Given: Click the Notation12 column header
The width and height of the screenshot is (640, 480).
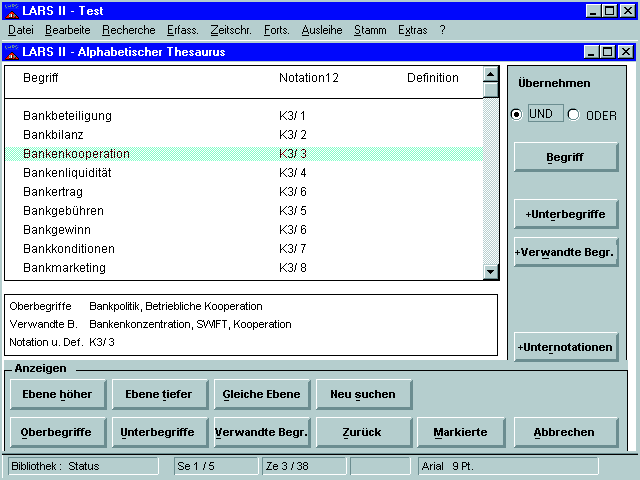Looking at the screenshot, I should pos(309,78).
